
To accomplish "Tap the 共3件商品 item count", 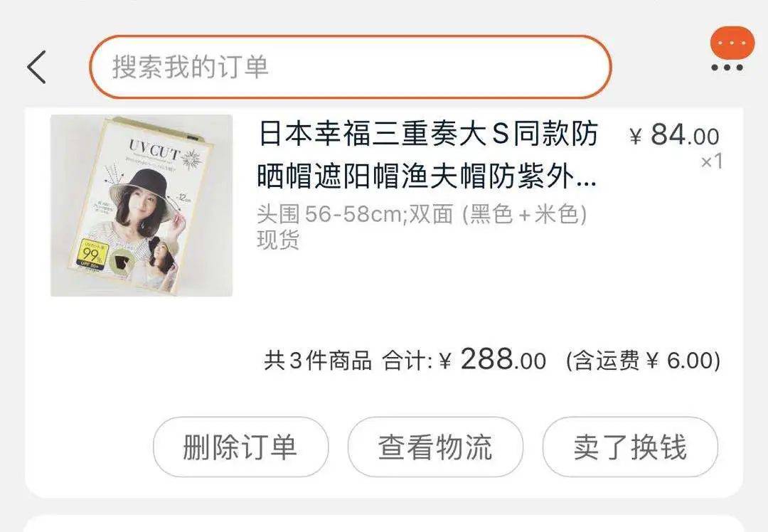I will (x=318, y=361).
